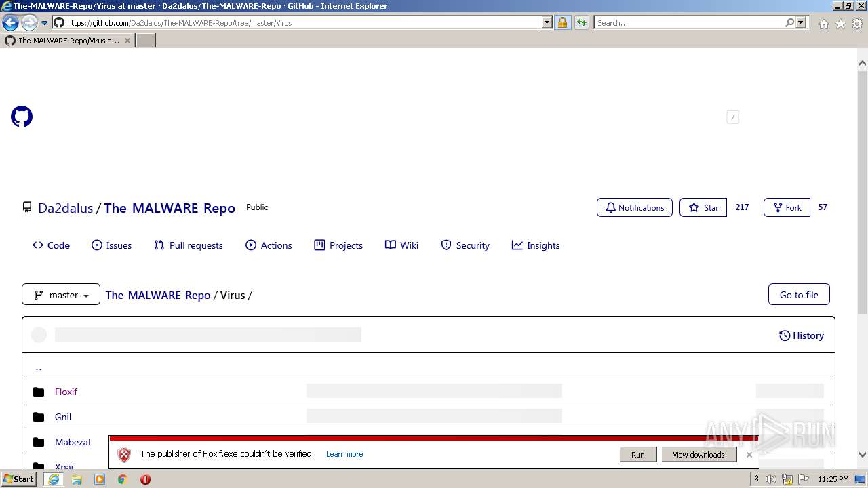Open the IE Tools gear icon
Viewport: 868px width, 488px height.
(x=857, y=24)
